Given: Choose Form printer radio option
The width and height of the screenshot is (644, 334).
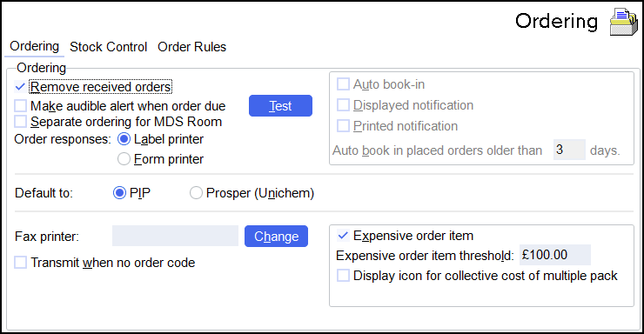Looking at the screenshot, I should click(124, 159).
